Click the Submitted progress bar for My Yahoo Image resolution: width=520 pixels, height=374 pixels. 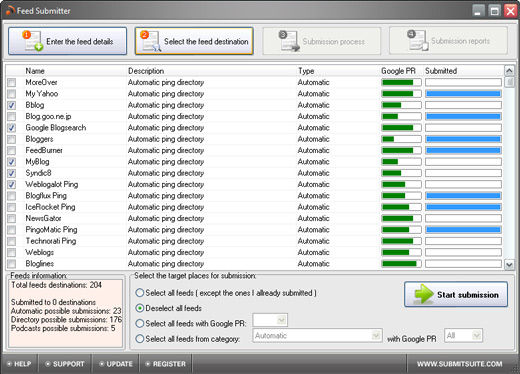point(463,94)
